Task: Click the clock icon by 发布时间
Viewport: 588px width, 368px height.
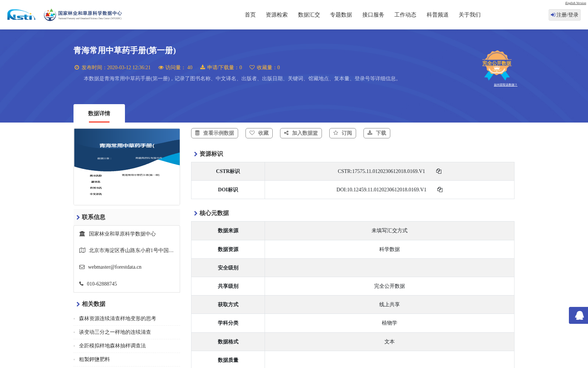Action: (77, 67)
